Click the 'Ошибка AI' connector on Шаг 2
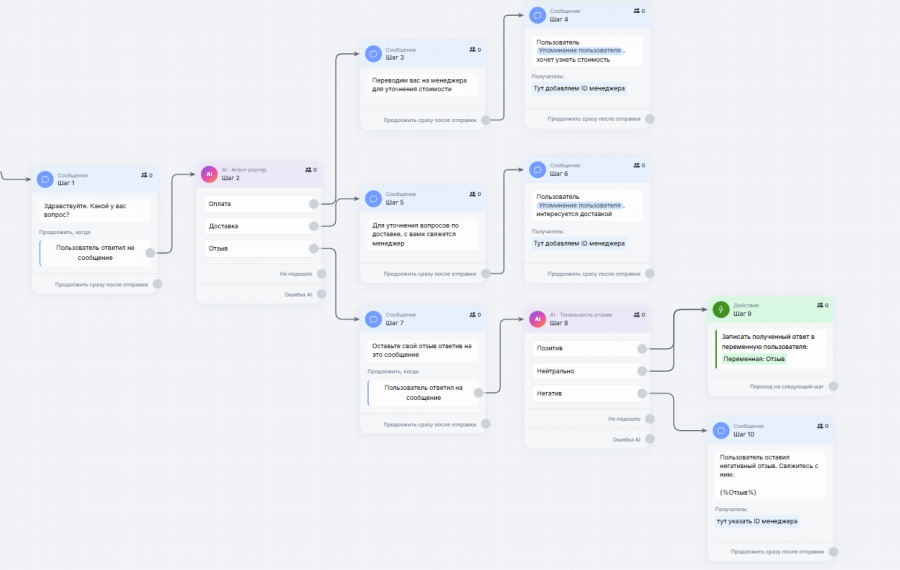 point(321,294)
